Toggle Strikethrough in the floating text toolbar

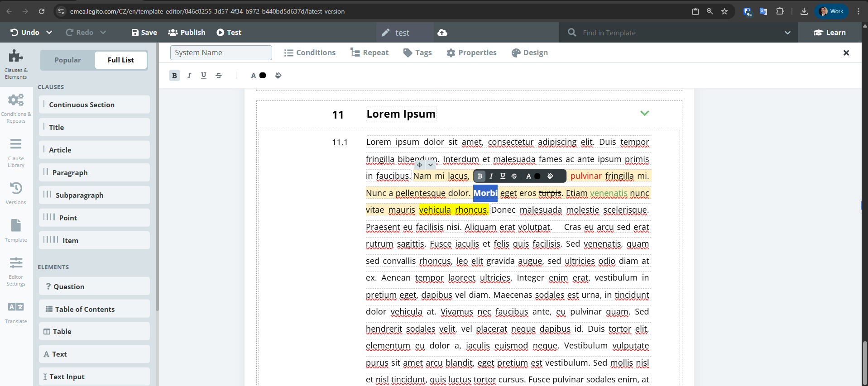point(514,176)
